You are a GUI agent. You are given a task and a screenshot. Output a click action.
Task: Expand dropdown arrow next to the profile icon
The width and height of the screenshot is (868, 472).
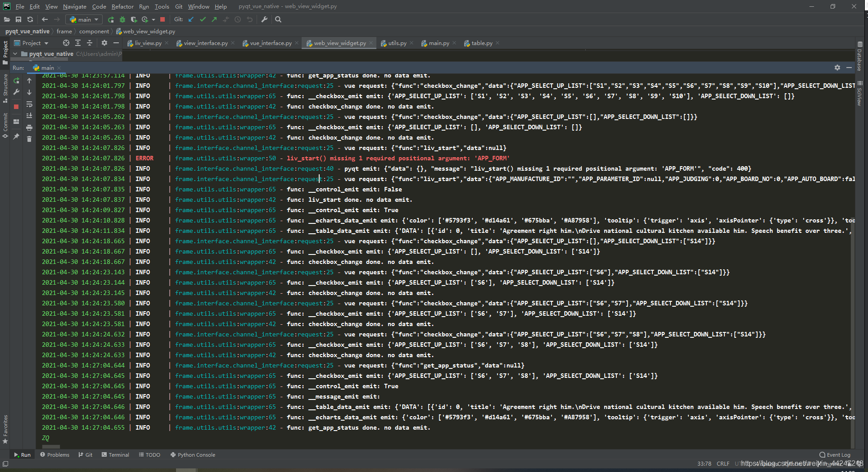[x=154, y=19]
